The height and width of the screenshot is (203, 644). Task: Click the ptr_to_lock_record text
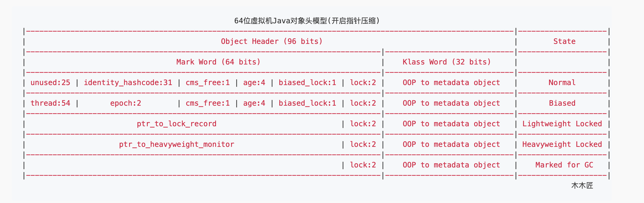[x=176, y=124]
